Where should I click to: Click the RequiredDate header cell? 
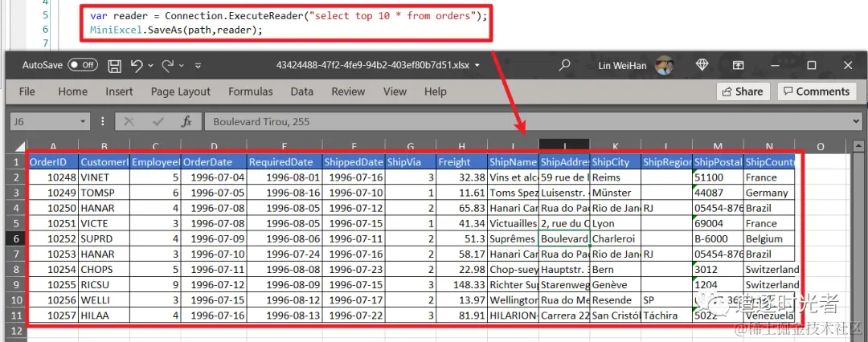coord(284,162)
